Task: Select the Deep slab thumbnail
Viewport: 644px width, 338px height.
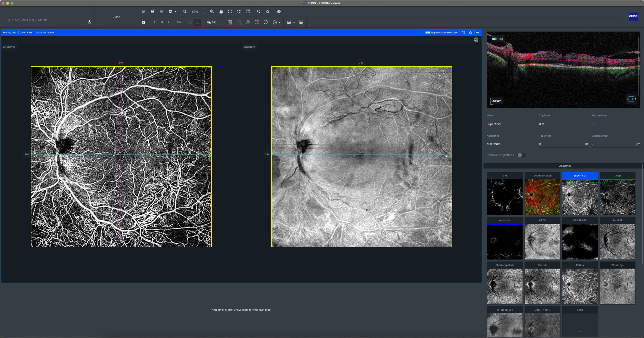Action: [x=618, y=194]
